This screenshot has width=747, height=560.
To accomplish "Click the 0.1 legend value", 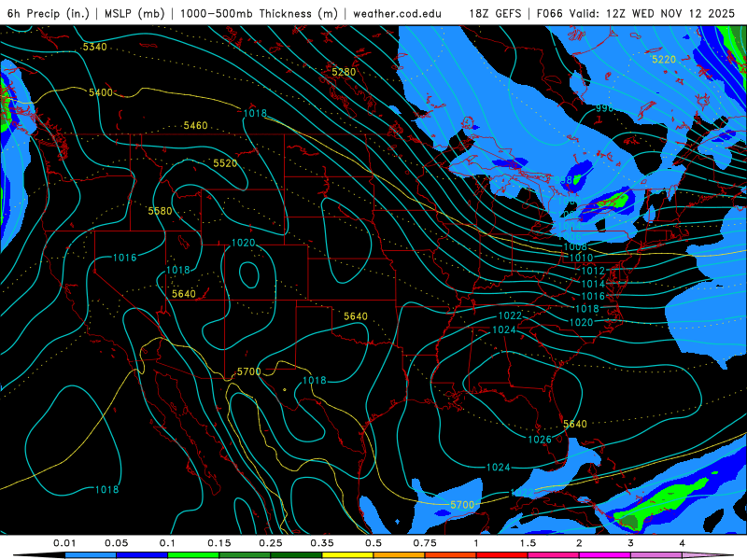I will click(168, 543).
